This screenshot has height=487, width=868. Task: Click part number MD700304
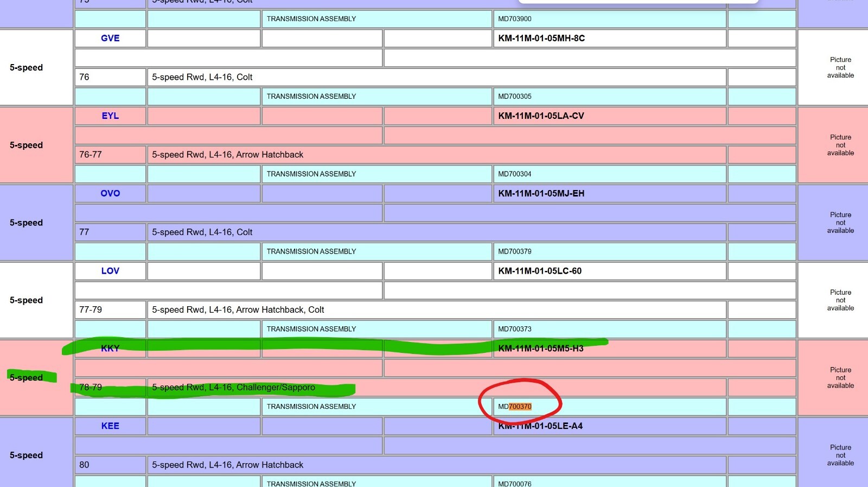tap(515, 174)
